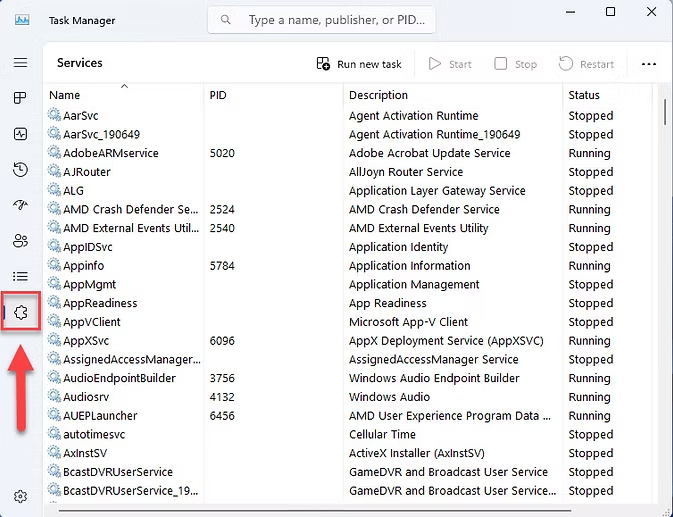Open Task Manager settings gear
The height and width of the screenshot is (517, 673).
point(20,496)
